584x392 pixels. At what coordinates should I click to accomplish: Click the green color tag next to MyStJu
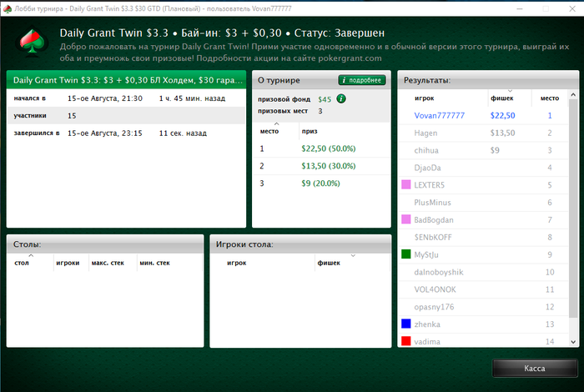[x=406, y=254]
